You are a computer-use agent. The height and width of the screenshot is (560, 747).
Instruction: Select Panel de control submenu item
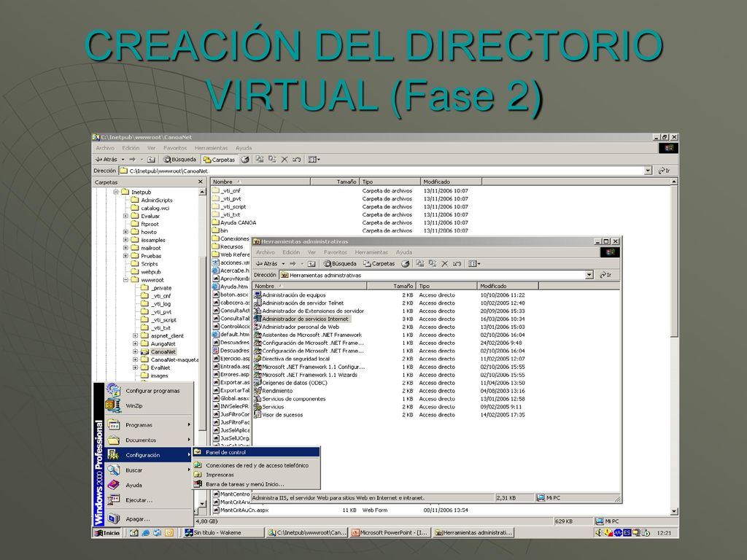[x=256, y=452]
